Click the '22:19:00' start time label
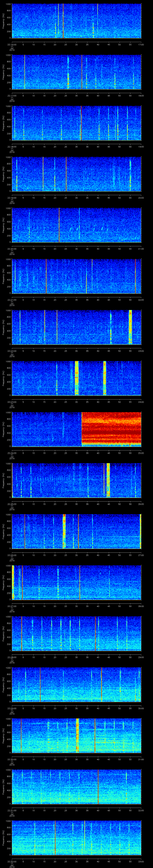The height and width of the screenshot is (868, 153). 12,197
